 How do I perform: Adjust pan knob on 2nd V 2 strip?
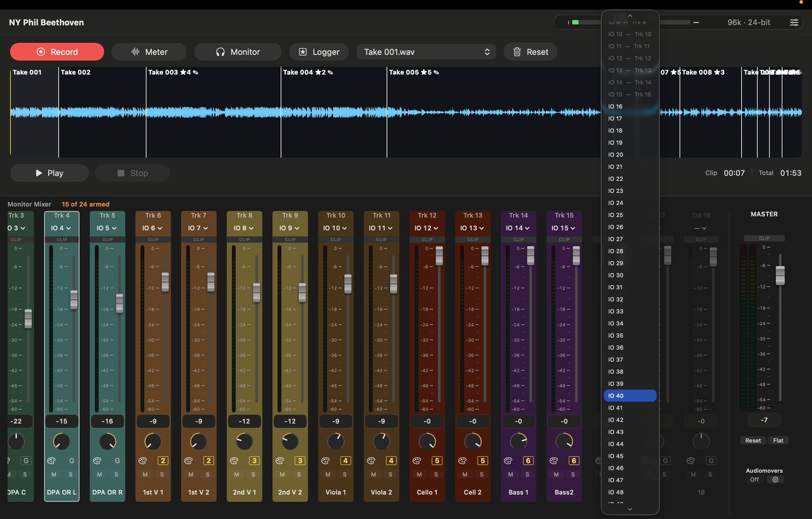click(x=290, y=441)
